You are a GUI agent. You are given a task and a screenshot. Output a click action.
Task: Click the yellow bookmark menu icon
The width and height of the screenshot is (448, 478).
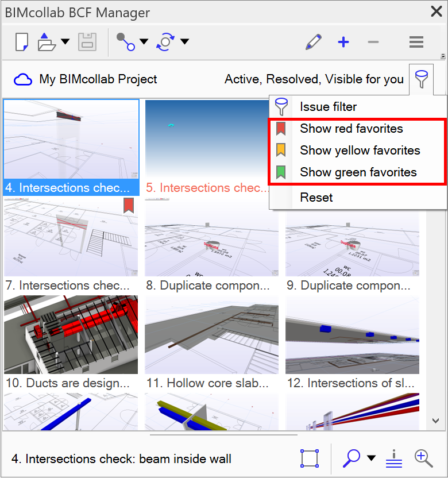(x=281, y=151)
